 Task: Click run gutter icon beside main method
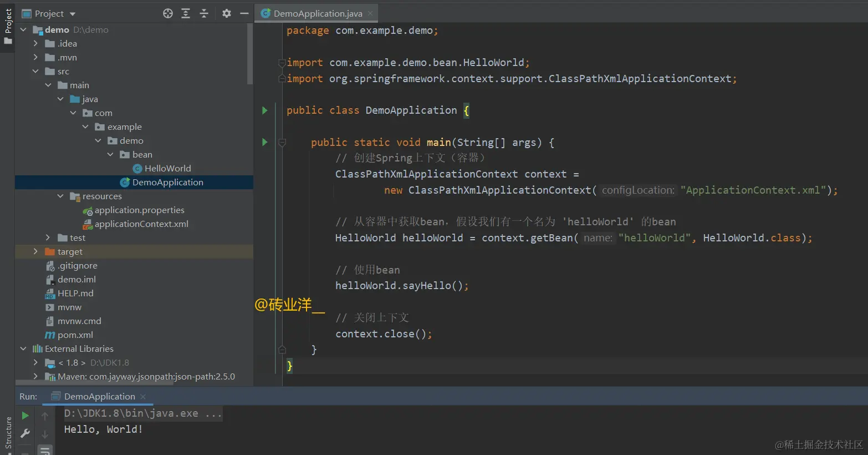(265, 142)
